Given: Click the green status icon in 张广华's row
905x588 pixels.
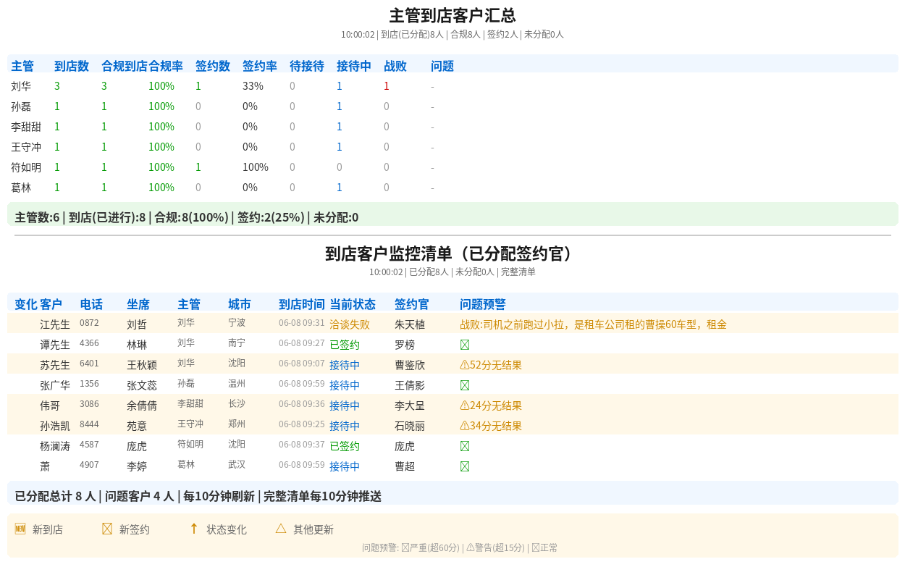Looking at the screenshot, I should click(465, 385).
